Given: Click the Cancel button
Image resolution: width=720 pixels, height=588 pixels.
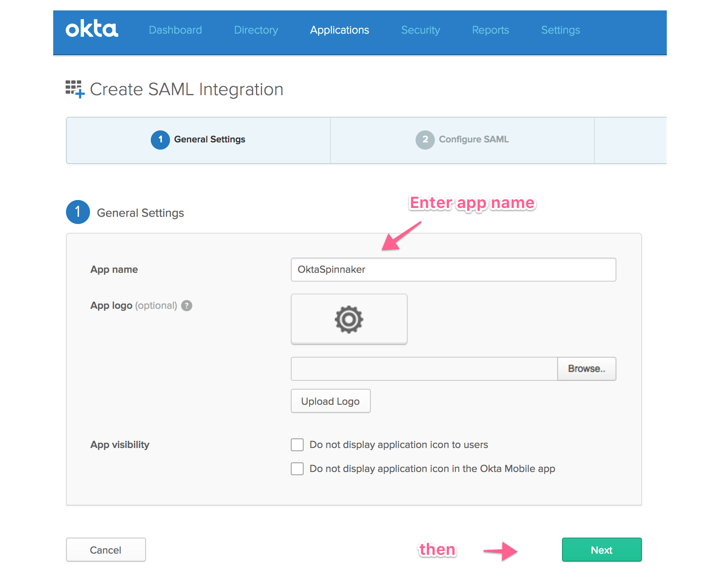Looking at the screenshot, I should coord(106,550).
